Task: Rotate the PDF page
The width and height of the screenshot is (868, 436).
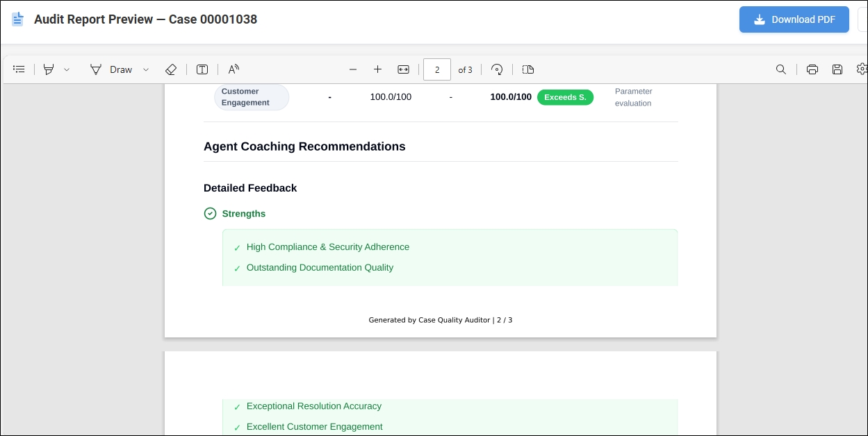Action: click(497, 69)
